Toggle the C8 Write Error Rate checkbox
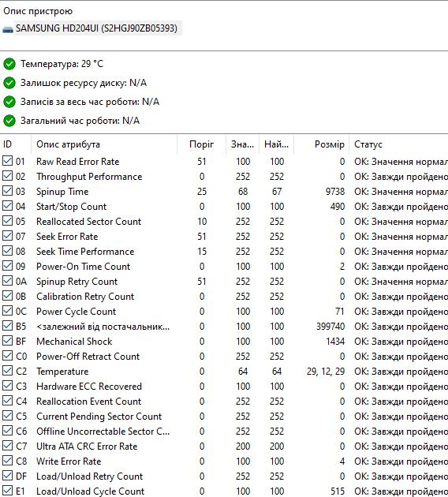 pyautogui.click(x=8, y=461)
